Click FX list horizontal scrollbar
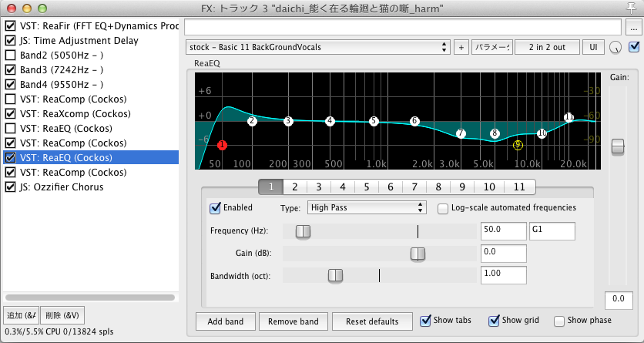The image size is (644, 343). pyautogui.click(x=90, y=297)
